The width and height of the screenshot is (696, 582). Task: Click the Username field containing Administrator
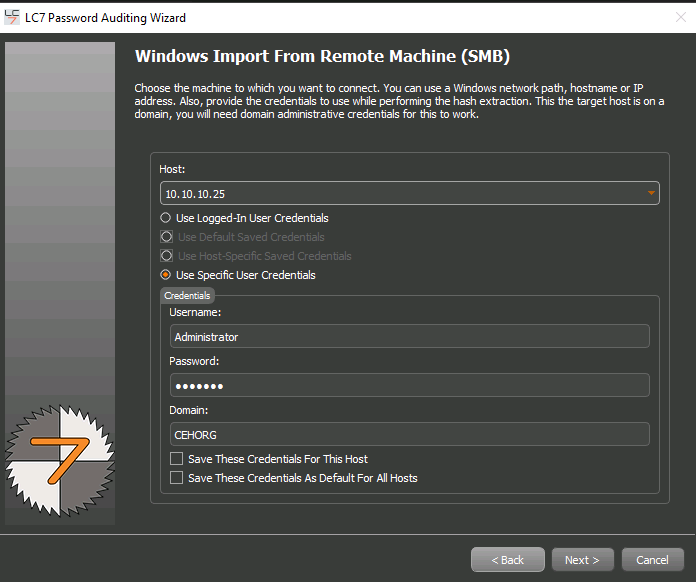click(409, 337)
